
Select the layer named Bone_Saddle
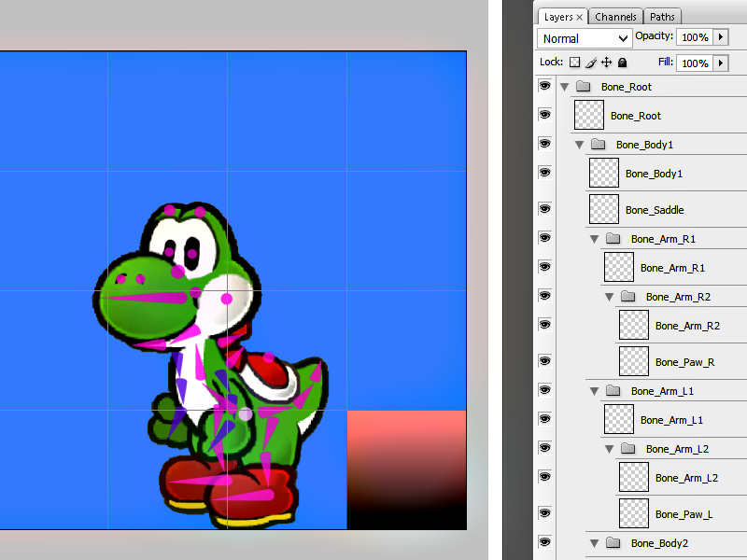(655, 210)
